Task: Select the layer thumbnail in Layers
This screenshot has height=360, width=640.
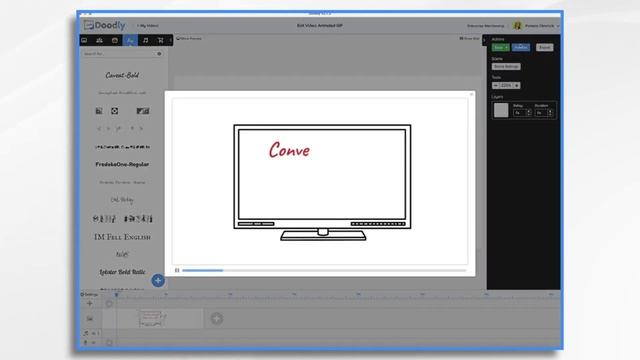Action: tap(501, 110)
